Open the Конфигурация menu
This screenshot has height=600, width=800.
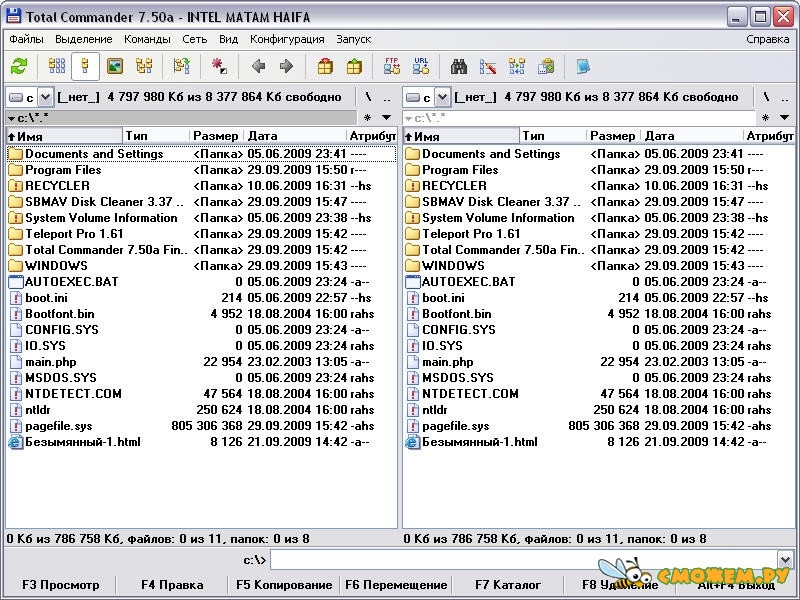tap(287, 39)
